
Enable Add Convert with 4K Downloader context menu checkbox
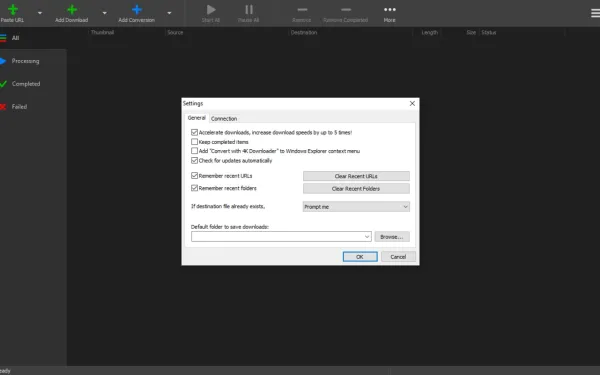pyautogui.click(x=194, y=151)
